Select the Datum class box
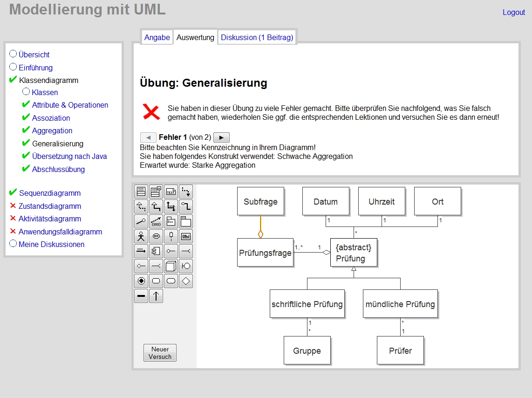This screenshot has height=398, width=532. pos(326,201)
